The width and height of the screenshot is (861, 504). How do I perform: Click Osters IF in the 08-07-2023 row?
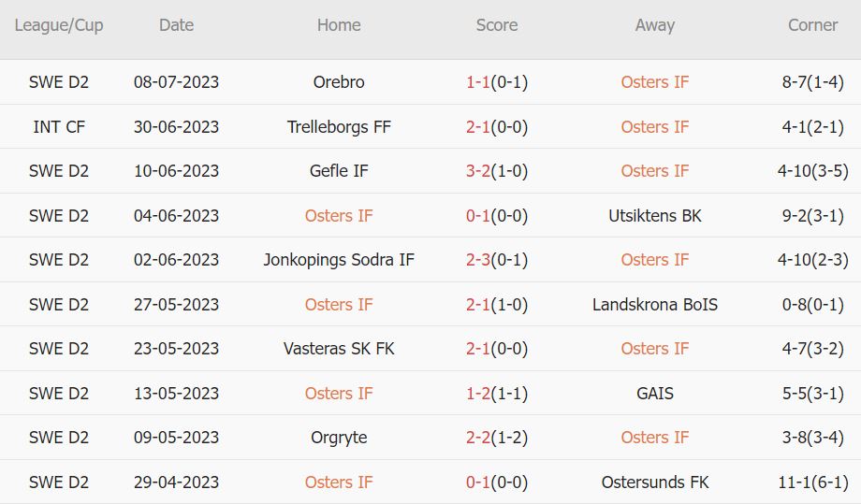(654, 82)
